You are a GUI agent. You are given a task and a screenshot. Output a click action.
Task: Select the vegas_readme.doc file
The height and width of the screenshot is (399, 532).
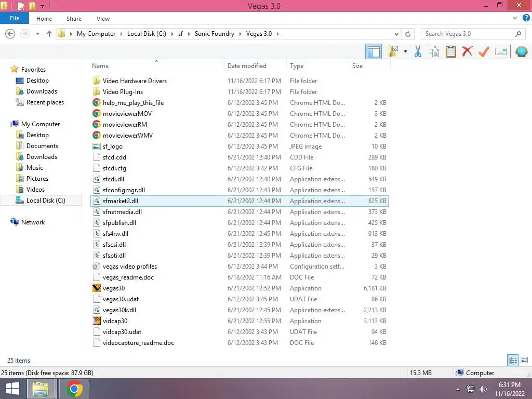[128, 277]
